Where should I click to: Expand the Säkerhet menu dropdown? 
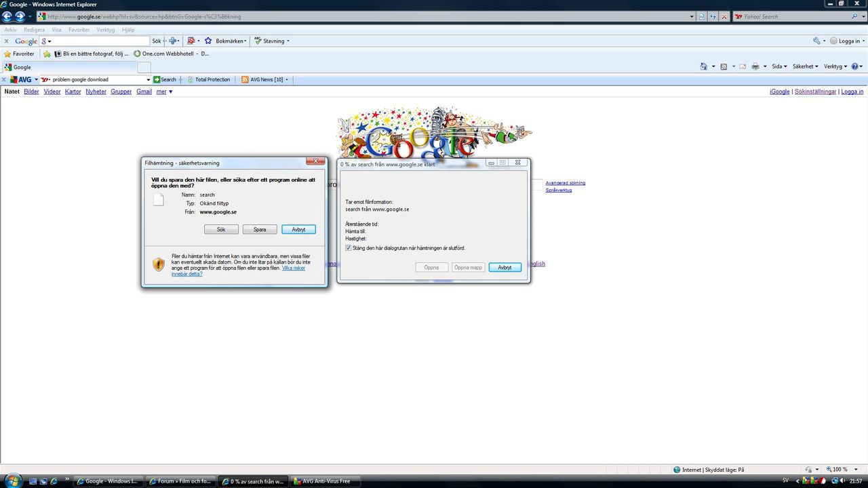coord(818,66)
